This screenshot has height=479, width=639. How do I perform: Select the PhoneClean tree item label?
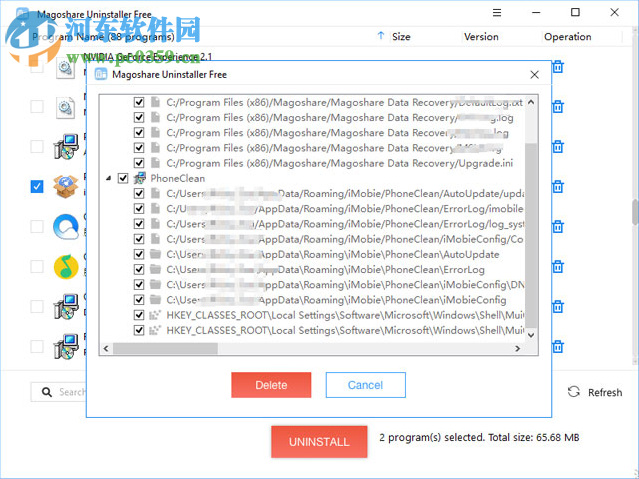pyautogui.click(x=178, y=178)
